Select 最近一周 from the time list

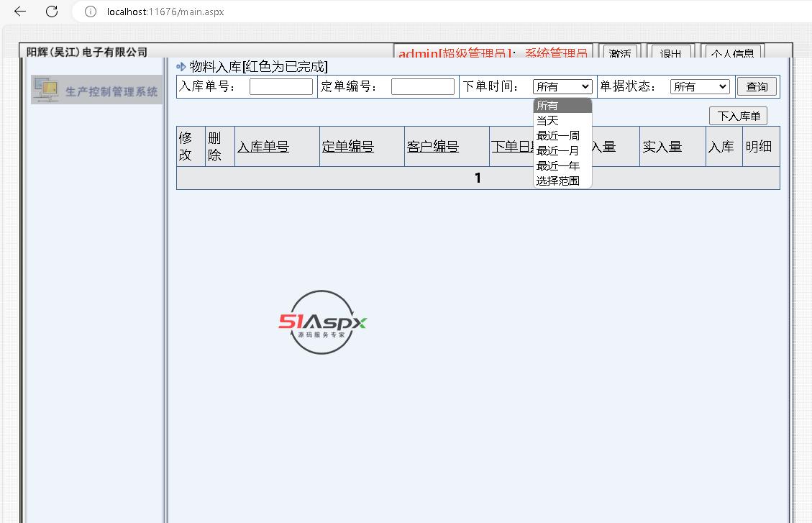pos(562,136)
